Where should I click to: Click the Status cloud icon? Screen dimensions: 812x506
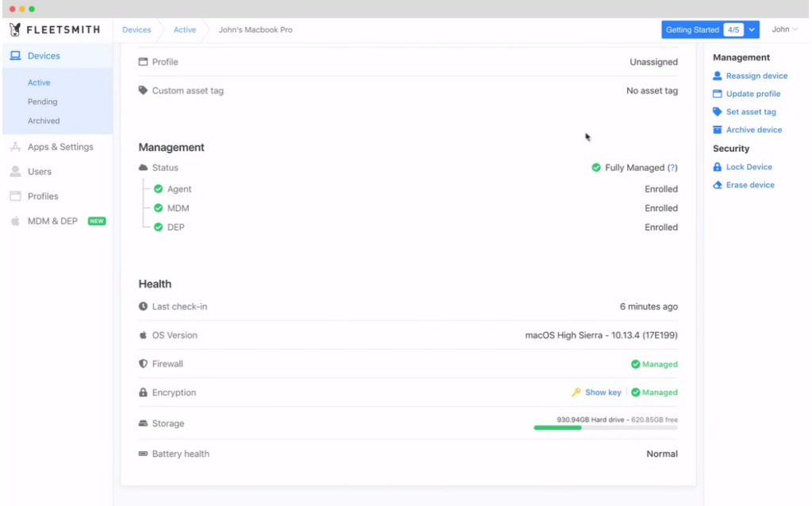[x=143, y=167]
